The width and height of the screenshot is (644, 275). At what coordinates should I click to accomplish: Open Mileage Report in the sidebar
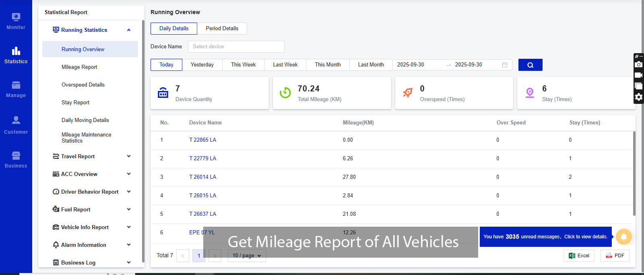79,67
